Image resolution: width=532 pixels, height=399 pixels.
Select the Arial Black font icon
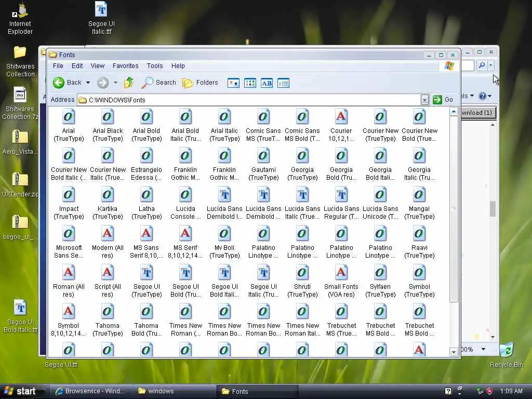107,117
